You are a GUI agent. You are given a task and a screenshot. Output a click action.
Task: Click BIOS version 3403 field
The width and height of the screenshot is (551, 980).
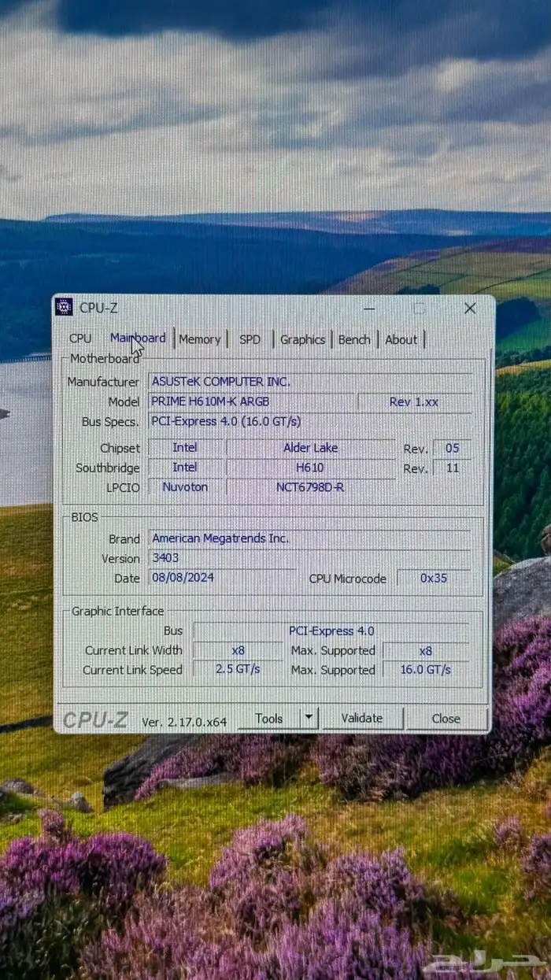(309, 558)
